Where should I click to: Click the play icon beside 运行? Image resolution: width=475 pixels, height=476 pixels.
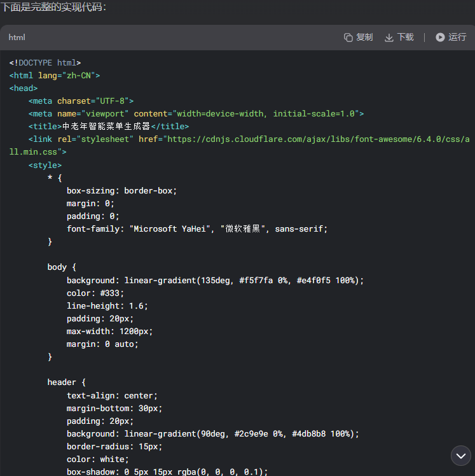coord(440,38)
